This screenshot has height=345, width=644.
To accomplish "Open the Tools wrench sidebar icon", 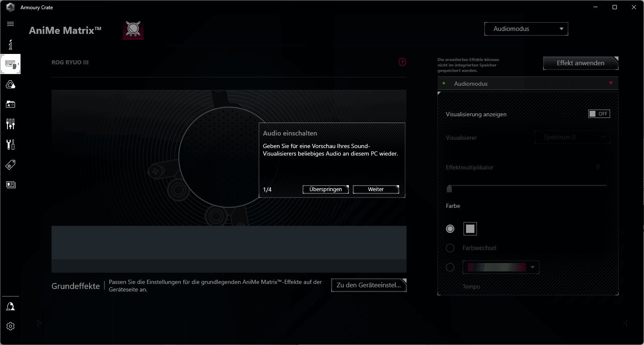I will pos(10,144).
